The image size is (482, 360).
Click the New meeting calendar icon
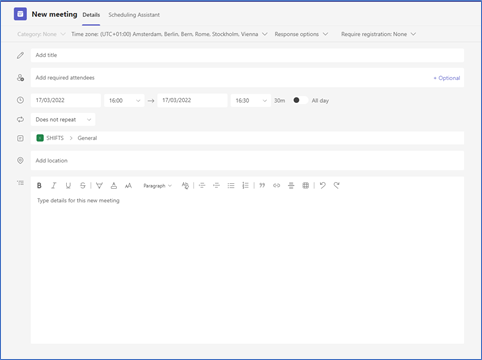(20, 14)
